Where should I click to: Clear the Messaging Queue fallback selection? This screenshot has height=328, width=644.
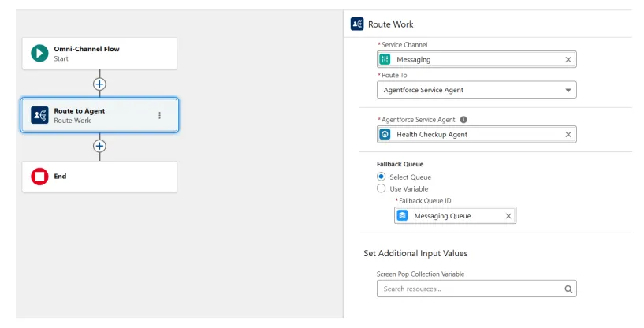(508, 216)
